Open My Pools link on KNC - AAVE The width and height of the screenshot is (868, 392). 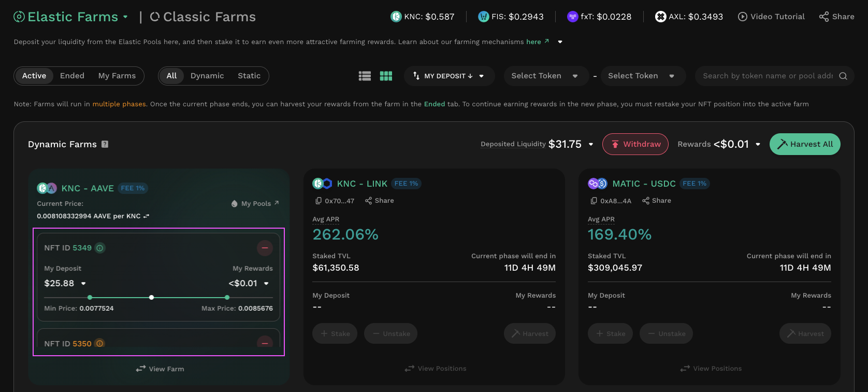(x=255, y=204)
